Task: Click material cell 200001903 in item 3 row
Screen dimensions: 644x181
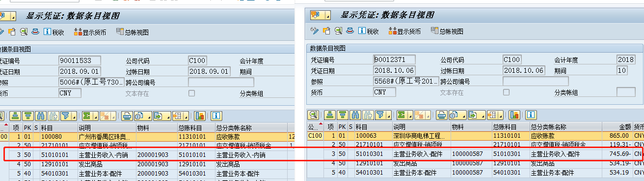Action: tap(156, 155)
